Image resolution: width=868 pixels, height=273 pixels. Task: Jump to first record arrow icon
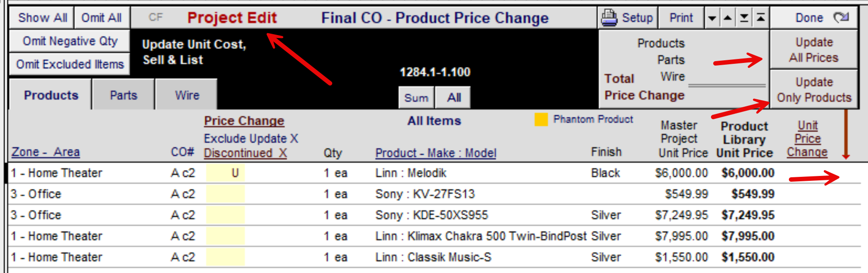pos(760,18)
